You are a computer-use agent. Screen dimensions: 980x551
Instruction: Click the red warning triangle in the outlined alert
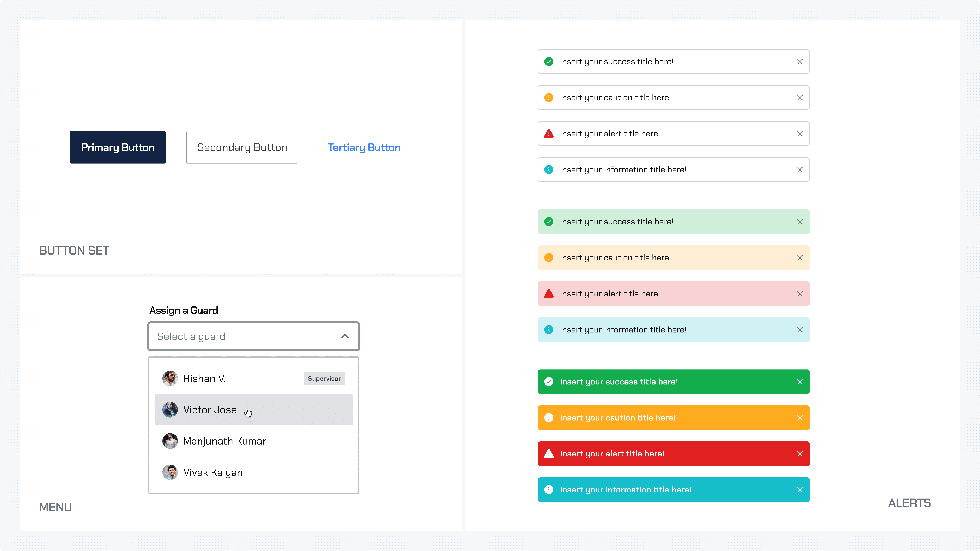(549, 133)
